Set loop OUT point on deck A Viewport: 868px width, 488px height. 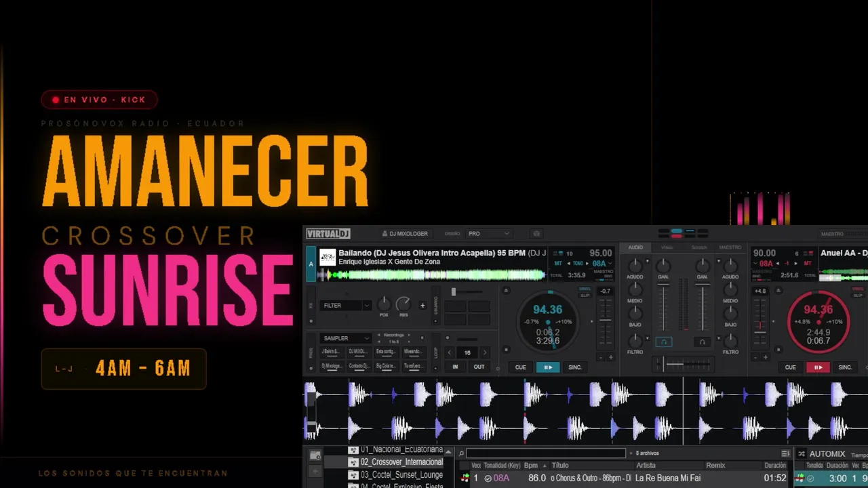tap(479, 367)
